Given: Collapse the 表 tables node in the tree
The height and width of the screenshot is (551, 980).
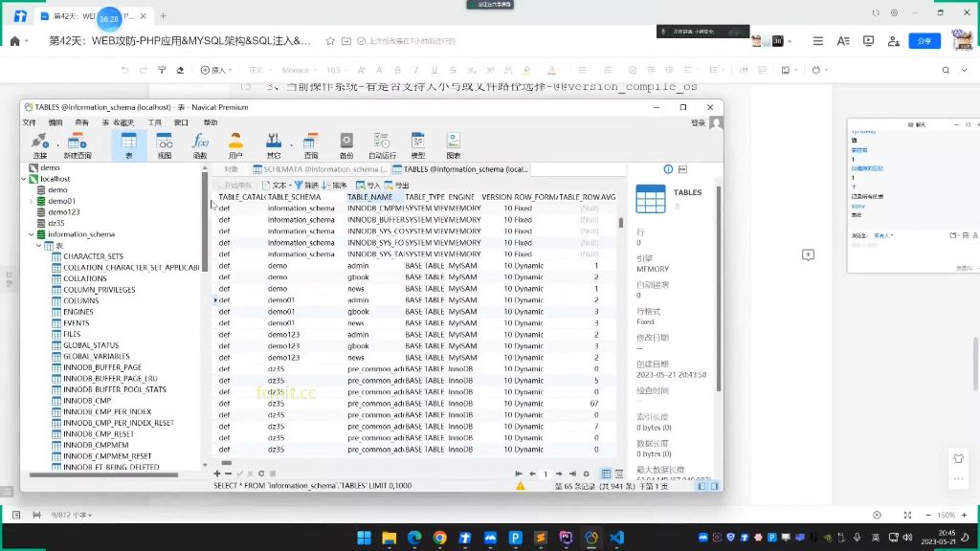Looking at the screenshot, I should tap(38, 246).
